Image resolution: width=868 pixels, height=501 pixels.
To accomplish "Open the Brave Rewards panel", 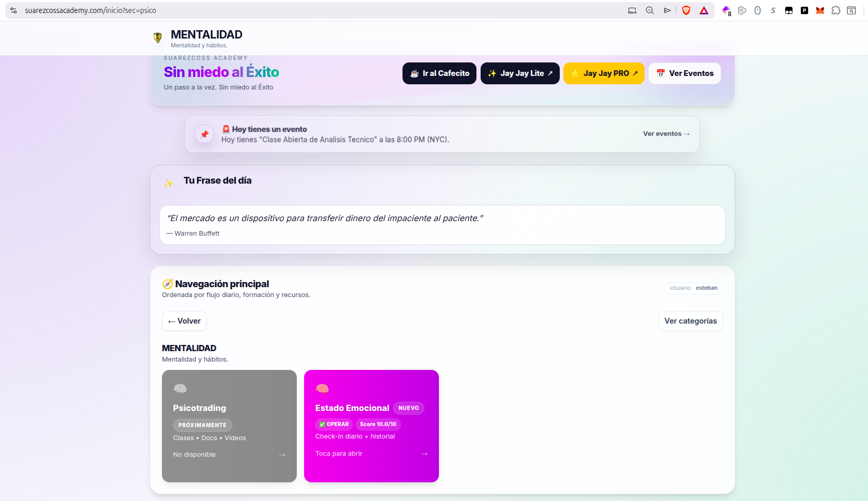I will [x=703, y=10].
